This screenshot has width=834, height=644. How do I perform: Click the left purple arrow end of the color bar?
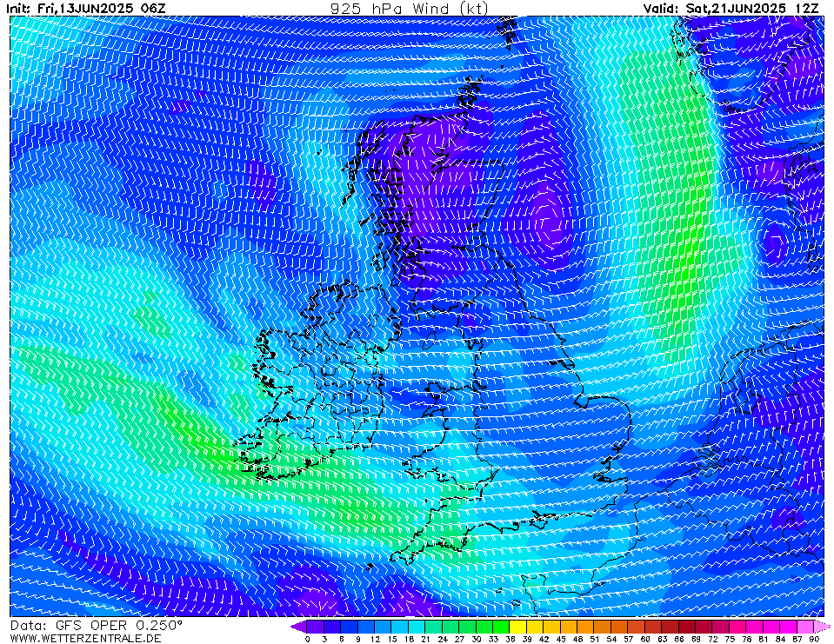(299, 627)
